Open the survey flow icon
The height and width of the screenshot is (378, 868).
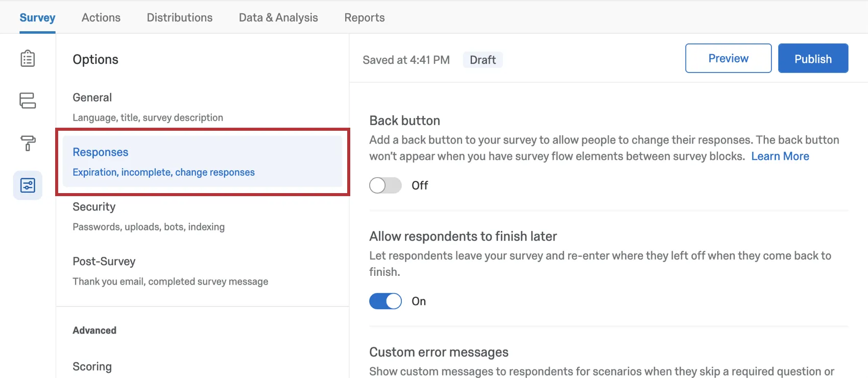[28, 101]
